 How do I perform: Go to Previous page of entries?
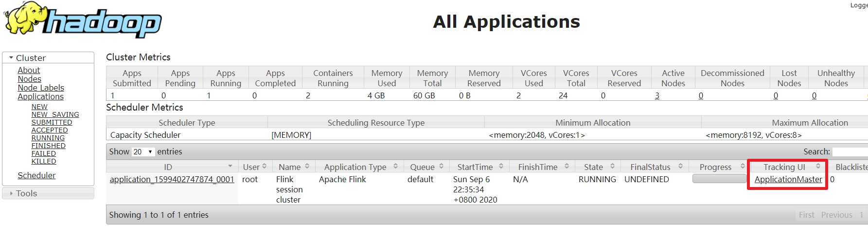836,215
